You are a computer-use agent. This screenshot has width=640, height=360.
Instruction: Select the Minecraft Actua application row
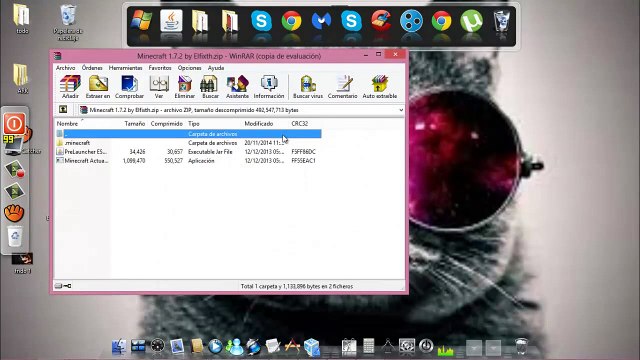[188, 161]
